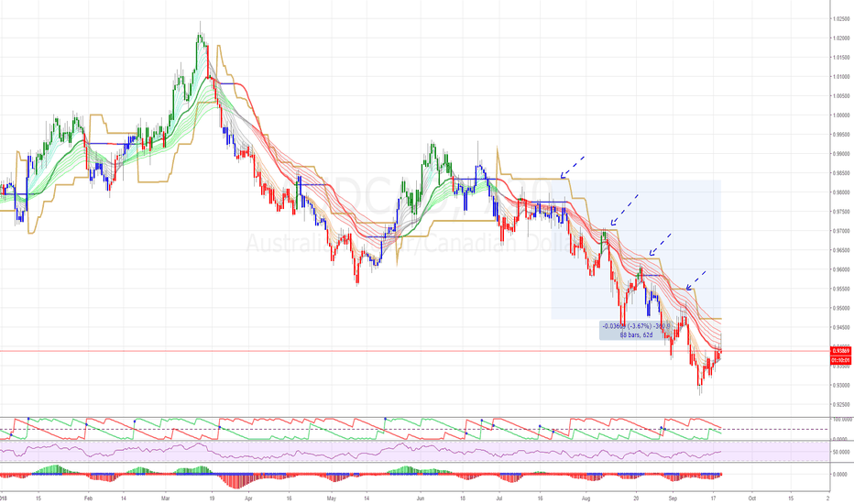Click the 0.95000 price axis label
The image size is (854, 504).
coord(841,309)
